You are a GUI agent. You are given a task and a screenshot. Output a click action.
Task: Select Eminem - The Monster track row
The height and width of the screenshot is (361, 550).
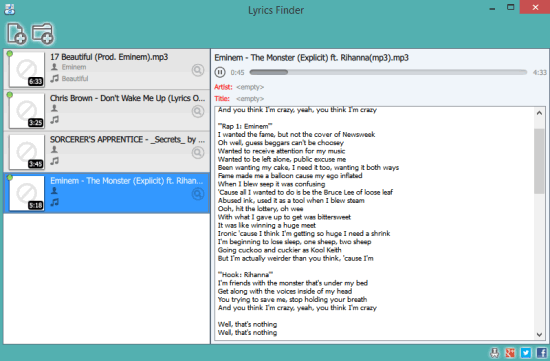point(107,193)
